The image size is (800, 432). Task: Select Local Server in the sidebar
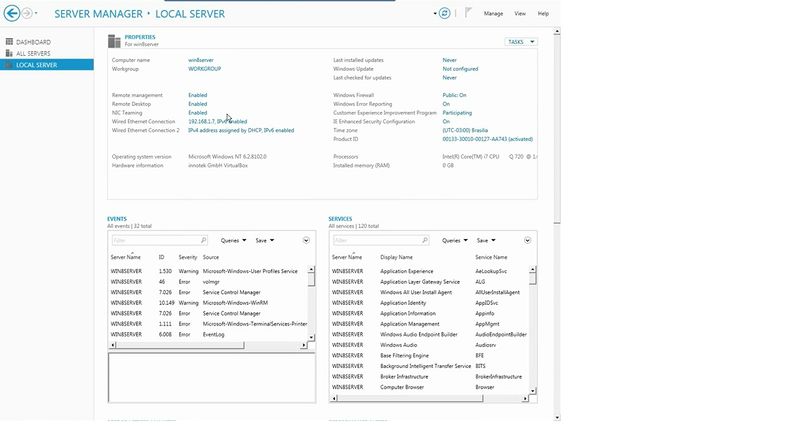tap(46, 65)
